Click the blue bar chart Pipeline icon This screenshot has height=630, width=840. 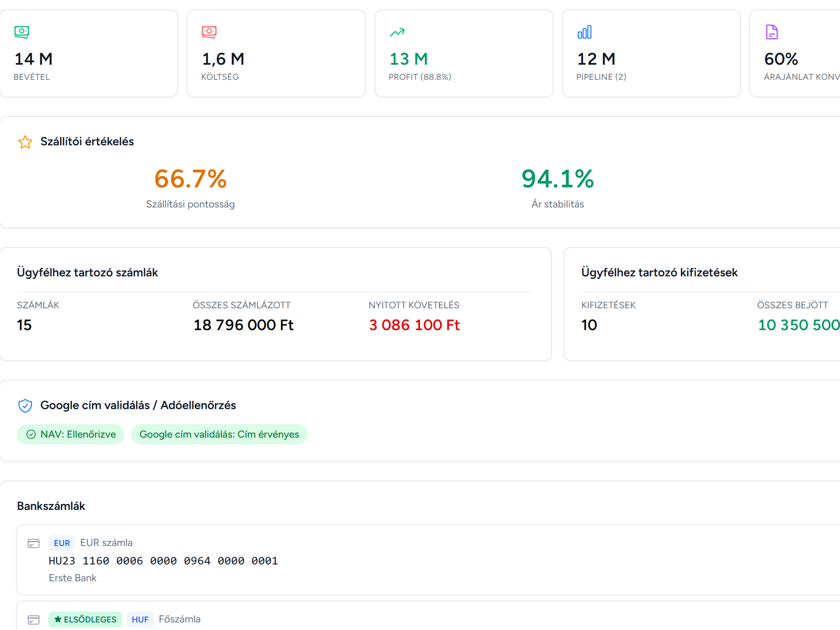pyautogui.click(x=584, y=32)
